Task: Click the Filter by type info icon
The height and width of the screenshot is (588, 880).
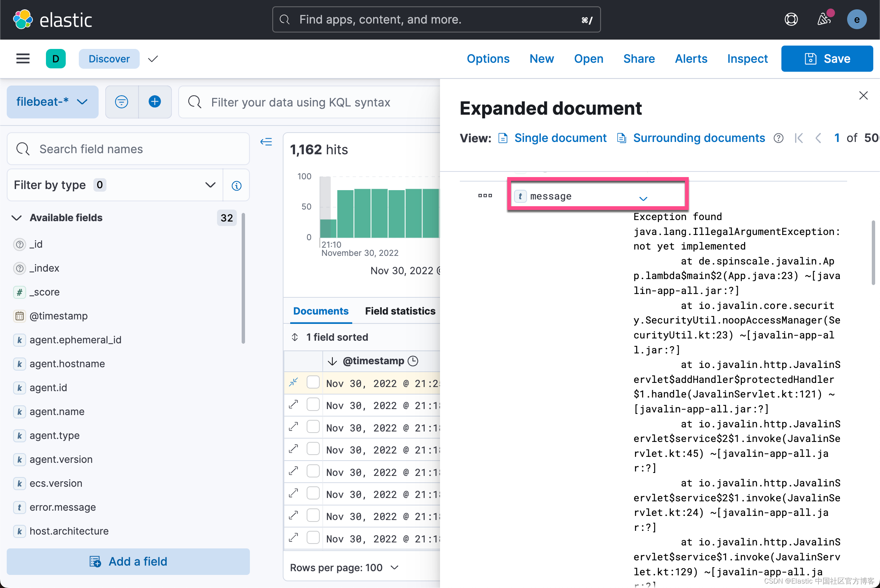Action: pos(236,185)
